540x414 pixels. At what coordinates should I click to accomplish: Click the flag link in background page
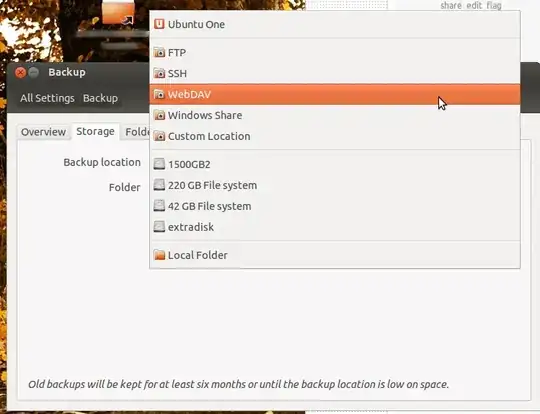(x=494, y=5)
